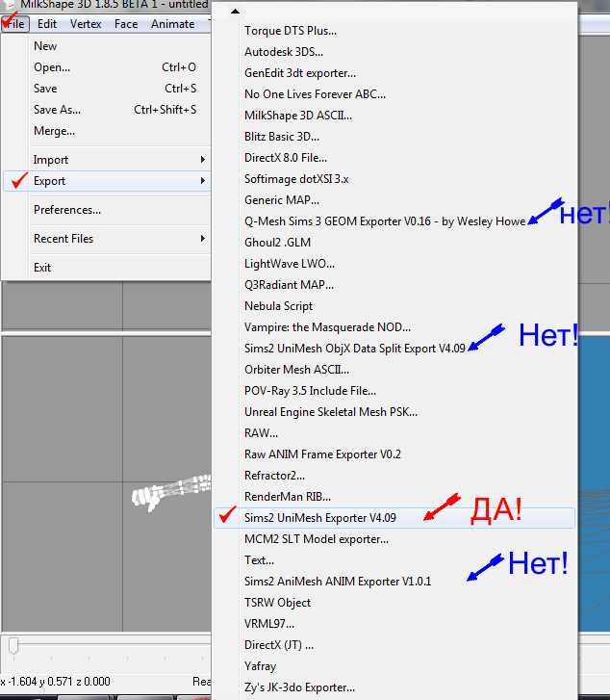The image size is (610, 700).
Task: Select Sims2 AniMesh ANIM Exporter V1.0.1
Action: [394, 582]
